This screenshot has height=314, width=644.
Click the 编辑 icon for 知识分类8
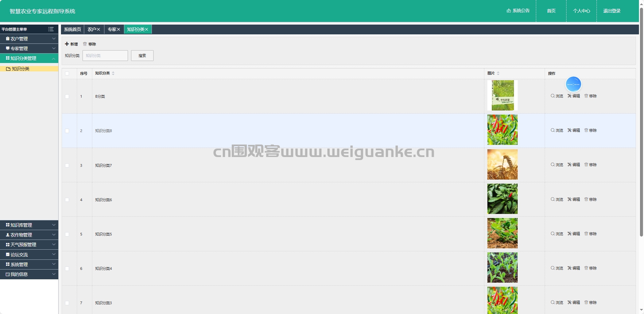click(569, 130)
